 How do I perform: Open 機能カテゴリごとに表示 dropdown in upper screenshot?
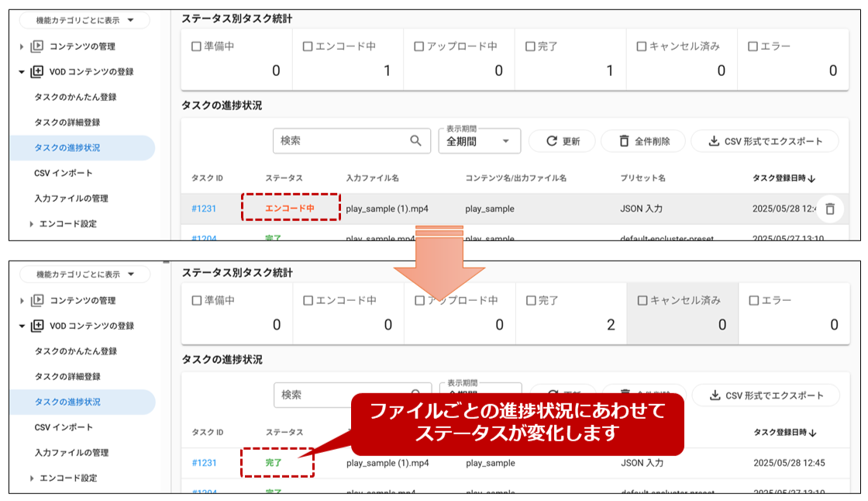[x=84, y=20]
